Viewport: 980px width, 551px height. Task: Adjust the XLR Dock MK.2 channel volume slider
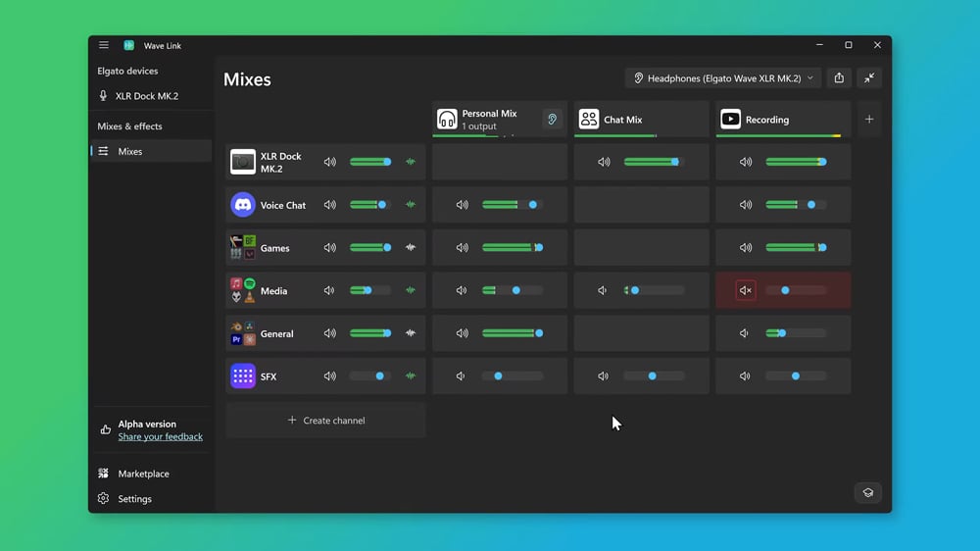370,162
